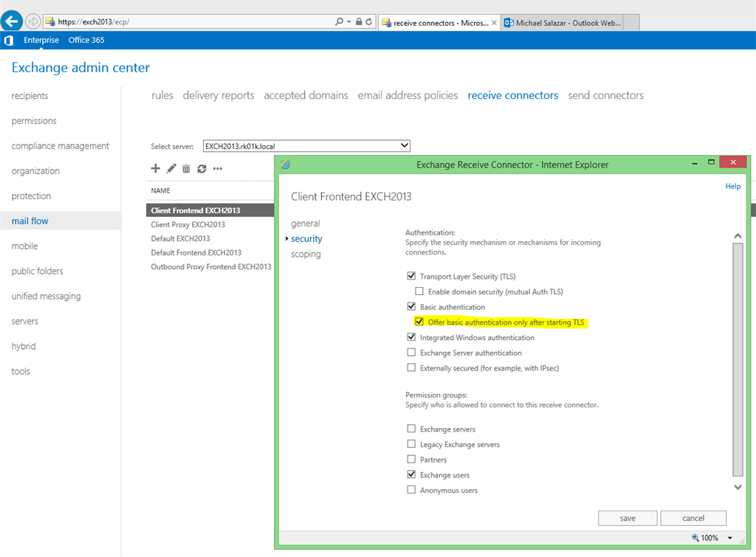Edit selected connector with pencil icon
The height and width of the screenshot is (557, 756).
(x=171, y=168)
